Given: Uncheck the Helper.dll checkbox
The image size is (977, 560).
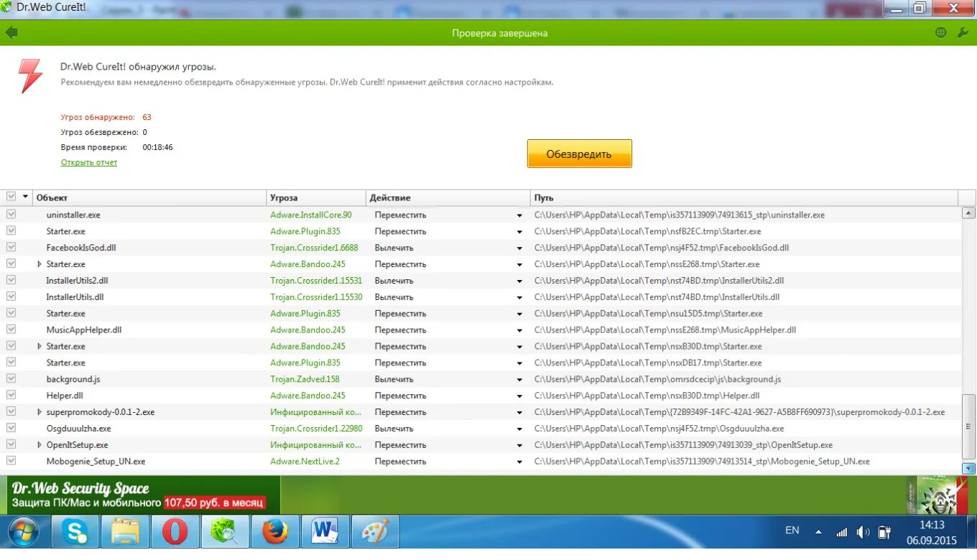Looking at the screenshot, I should click(11, 395).
